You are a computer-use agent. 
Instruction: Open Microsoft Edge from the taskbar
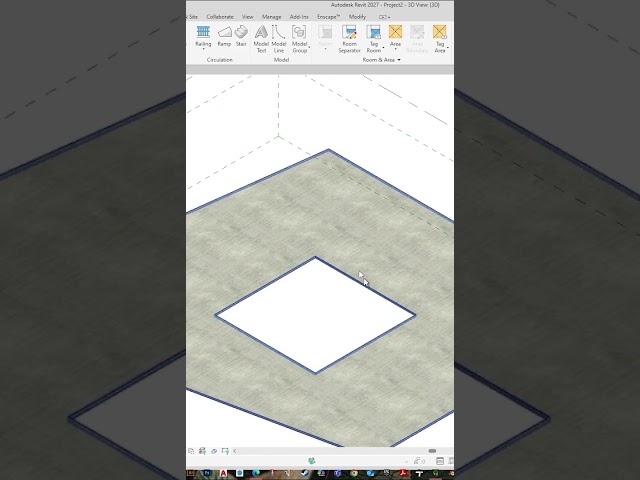tap(256, 473)
